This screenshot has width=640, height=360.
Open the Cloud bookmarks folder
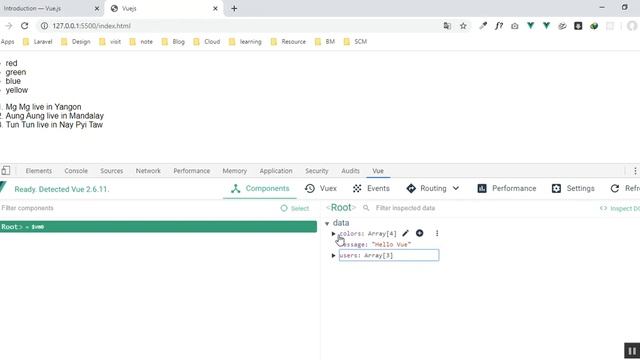coord(207,42)
